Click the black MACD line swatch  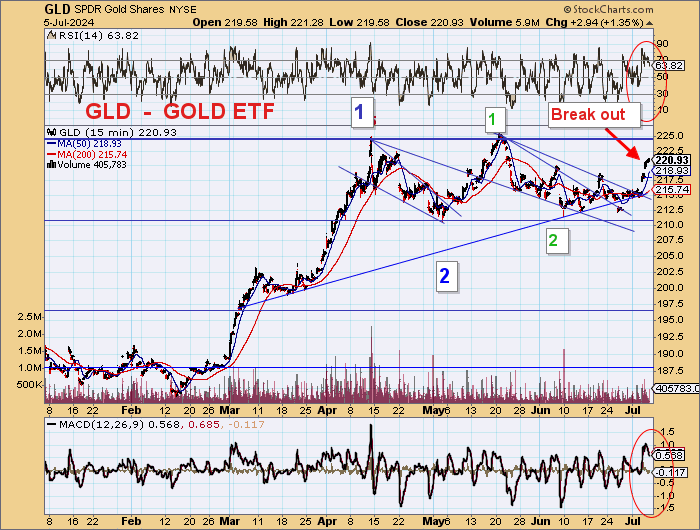(x=52, y=424)
